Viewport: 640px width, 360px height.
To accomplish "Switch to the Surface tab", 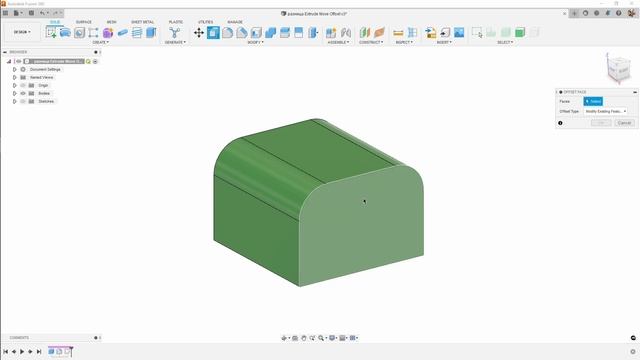I will [84, 22].
